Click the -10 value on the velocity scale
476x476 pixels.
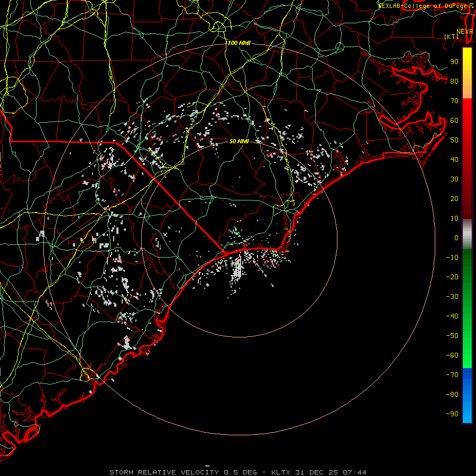(x=452, y=258)
